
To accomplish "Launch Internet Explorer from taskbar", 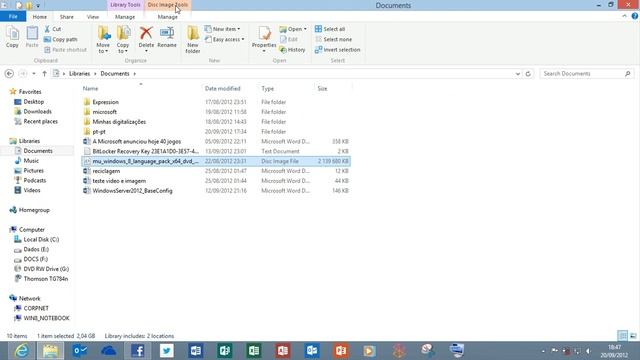I will click(x=21, y=351).
